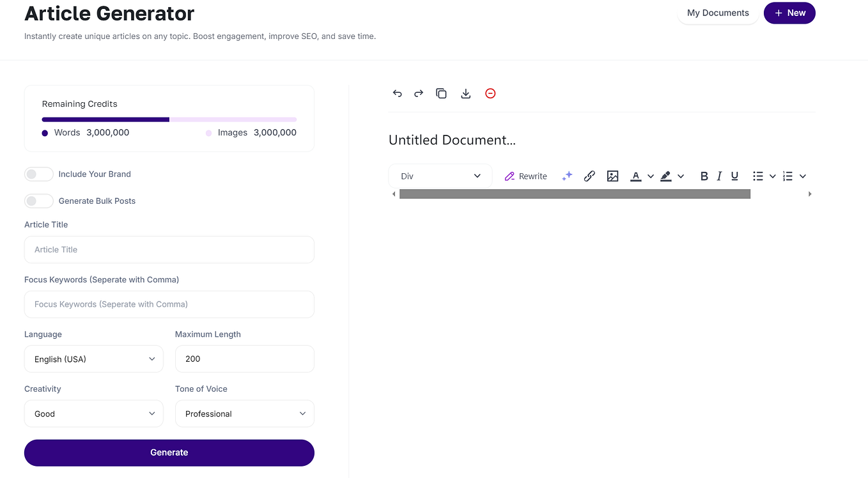The width and height of the screenshot is (868, 478).
Task: Click the Words 3,000,000 credit label
Action: pos(86,132)
